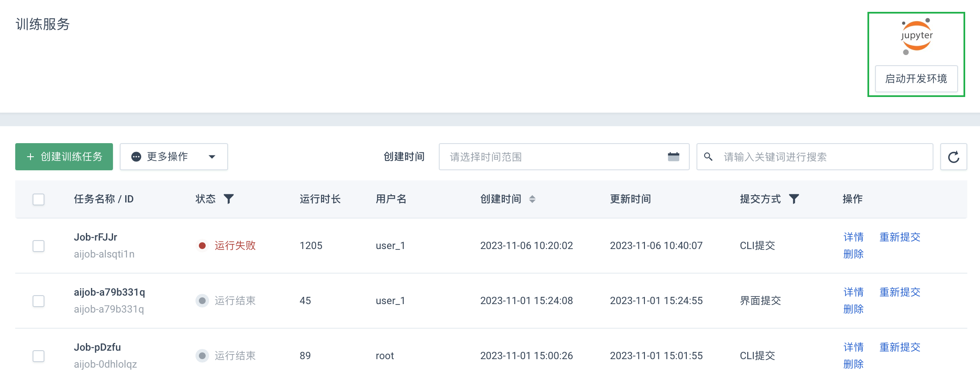This screenshot has height=371, width=980.
Task: Click 重新提交 for Job-rFJJr
Action: pos(900,237)
